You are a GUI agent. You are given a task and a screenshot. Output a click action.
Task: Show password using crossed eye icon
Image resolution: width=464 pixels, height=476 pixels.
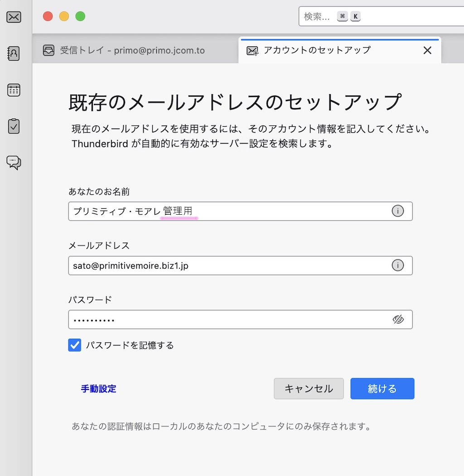click(398, 320)
